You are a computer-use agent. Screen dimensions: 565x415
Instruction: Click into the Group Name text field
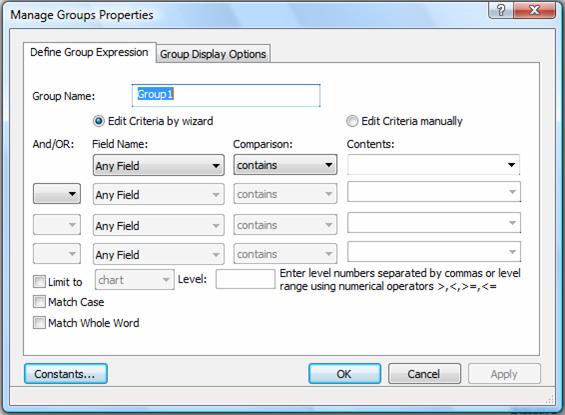coord(226,95)
